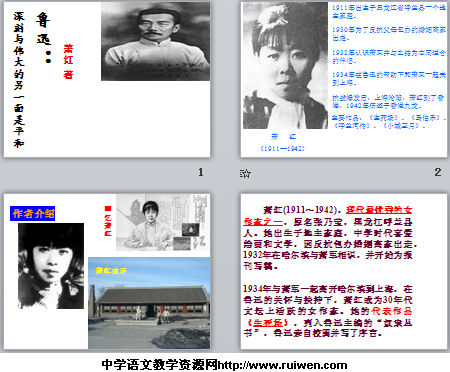Select the Xiao Hong portrait on slide 2
The image size is (450, 372).
click(285, 66)
